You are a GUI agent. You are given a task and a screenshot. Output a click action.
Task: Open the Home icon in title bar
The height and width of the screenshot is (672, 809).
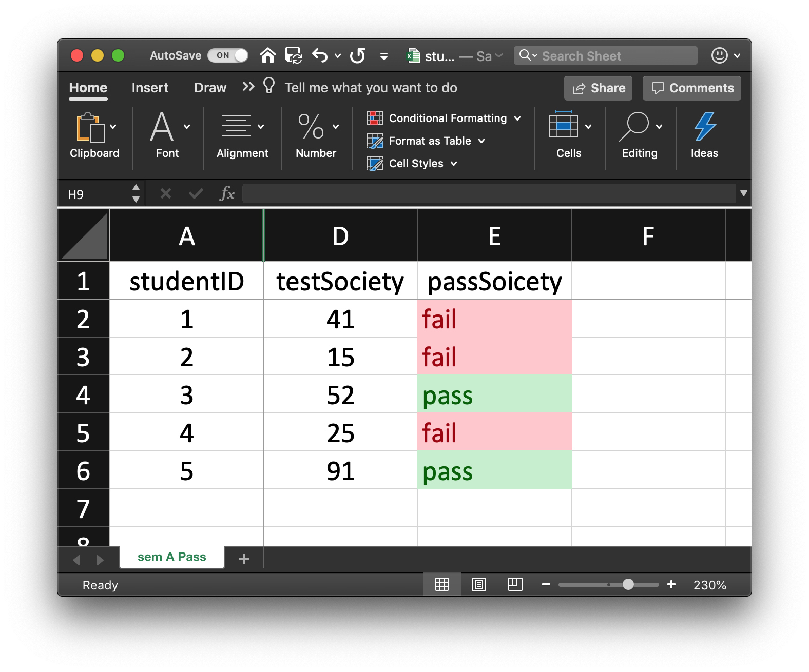pos(268,55)
